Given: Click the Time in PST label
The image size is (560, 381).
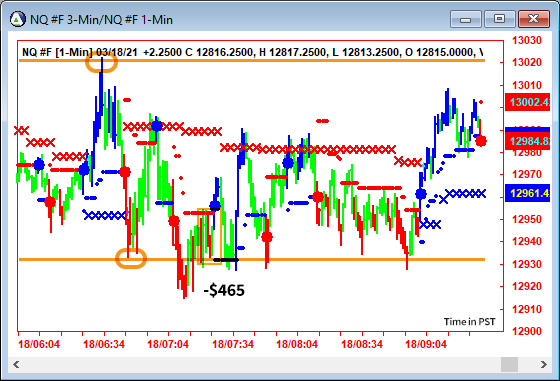Looking at the screenshot, I should 470,322.
